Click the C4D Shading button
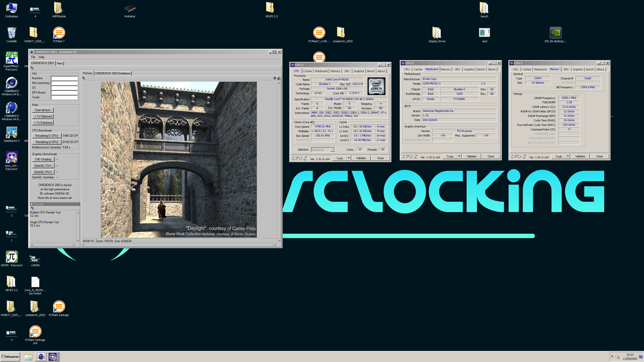This screenshot has width=644, height=362. click(x=43, y=159)
